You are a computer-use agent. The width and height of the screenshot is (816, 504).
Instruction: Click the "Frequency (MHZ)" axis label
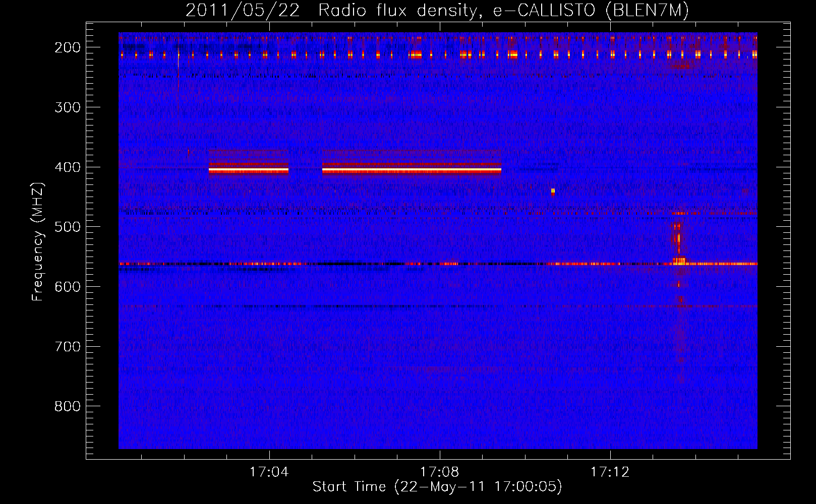pyautogui.click(x=38, y=241)
